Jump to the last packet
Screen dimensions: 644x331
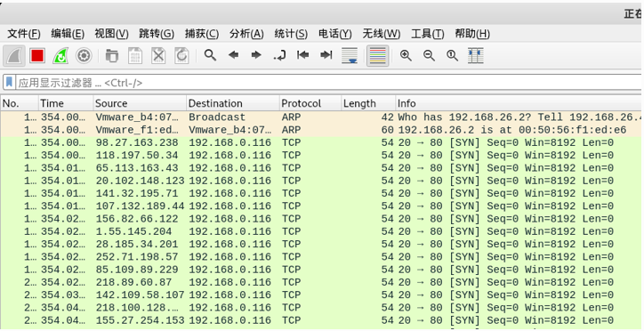326,55
